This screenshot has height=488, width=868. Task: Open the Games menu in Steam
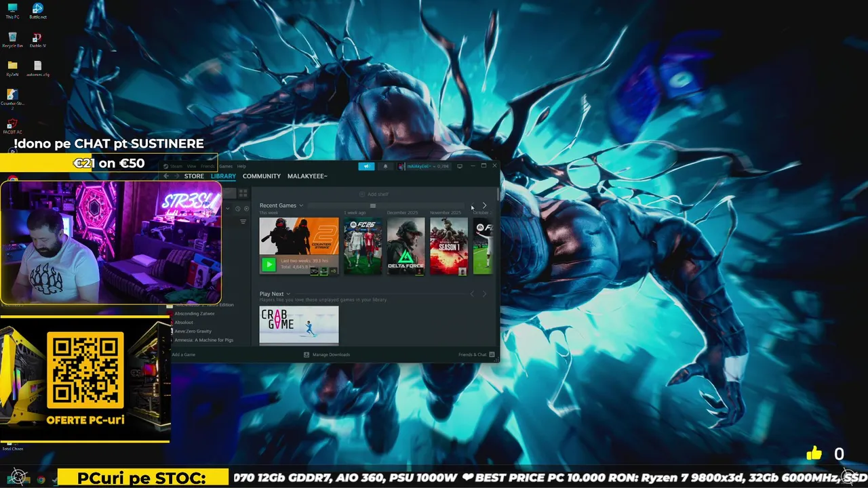pyautogui.click(x=225, y=166)
